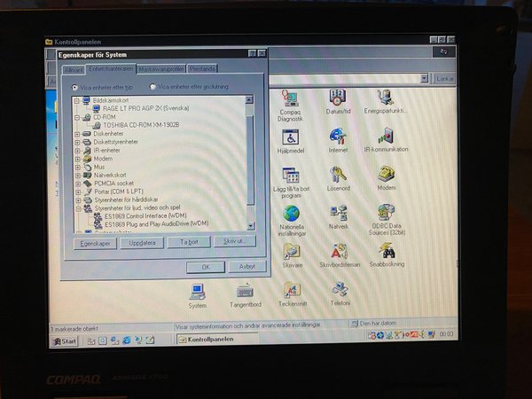Expand the Nätverkskort tree node
The image size is (532, 399).
tap(78, 176)
